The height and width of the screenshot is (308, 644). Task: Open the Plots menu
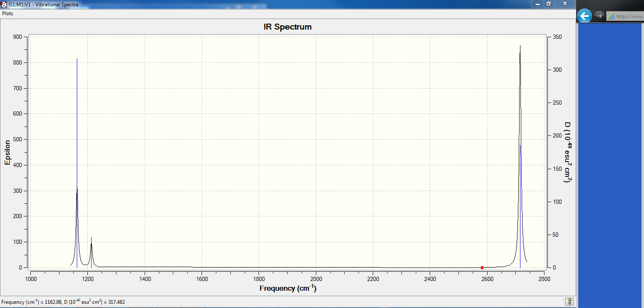[8, 14]
